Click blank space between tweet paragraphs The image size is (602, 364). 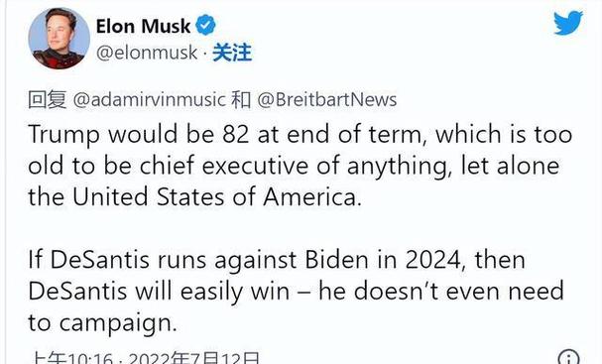coord(301,229)
